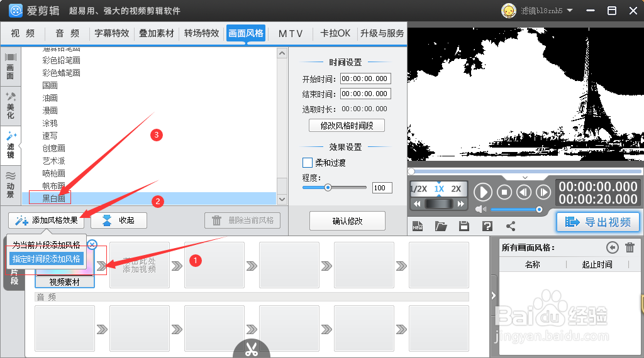Click the stop playback button
This screenshot has width=644, height=358.
[x=504, y=192]
